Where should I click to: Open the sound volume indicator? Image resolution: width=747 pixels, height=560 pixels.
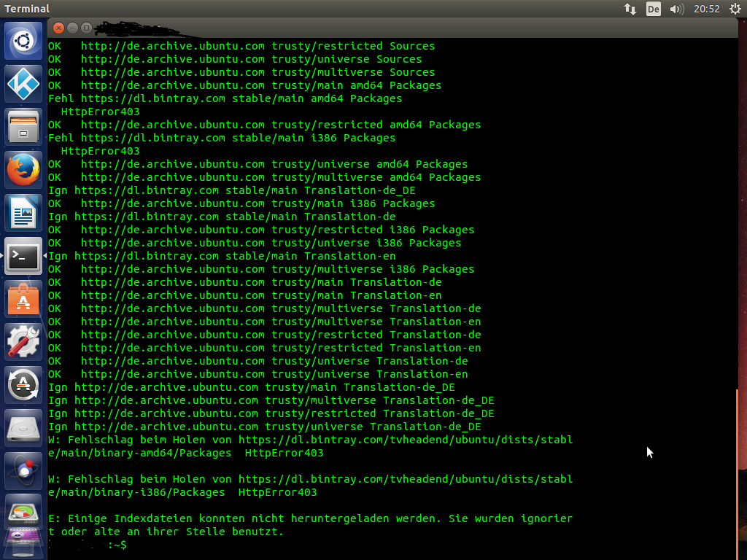coord(676,9)
